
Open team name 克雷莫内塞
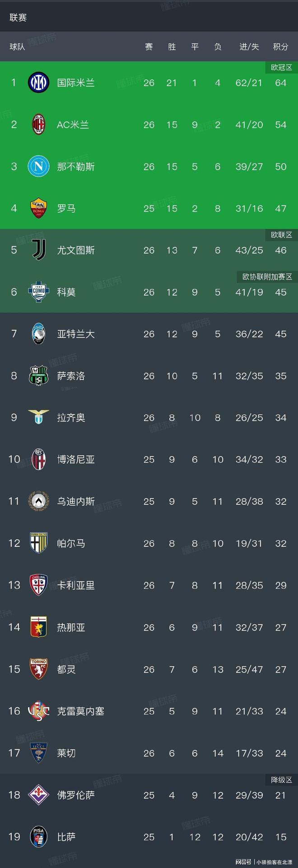click(80, 711)
